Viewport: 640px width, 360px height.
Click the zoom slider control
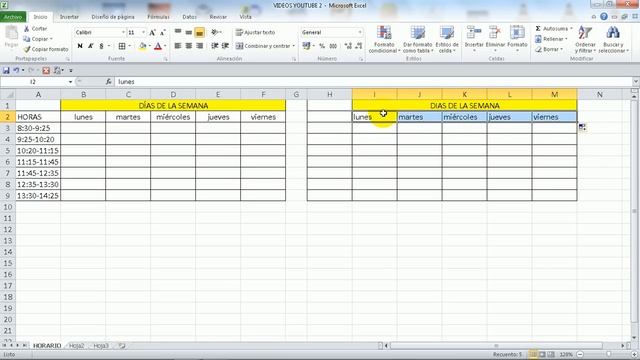(x=608, y=355)
